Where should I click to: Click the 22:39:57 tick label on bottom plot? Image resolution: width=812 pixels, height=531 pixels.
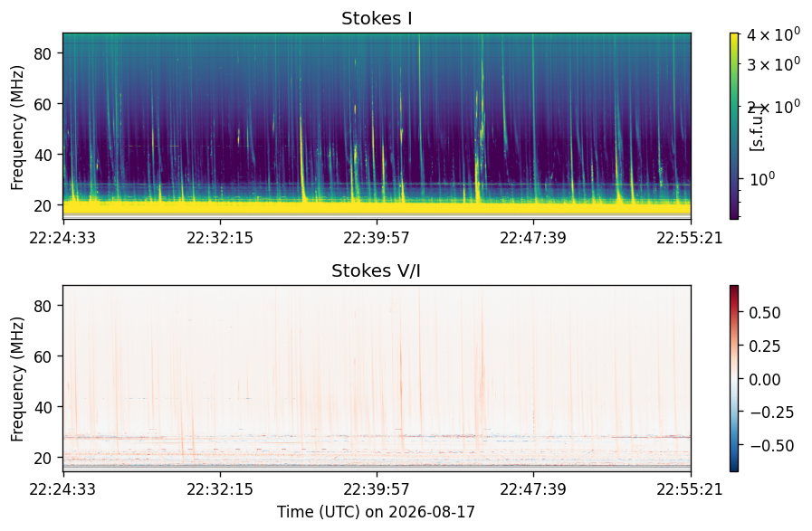pyautogui.click(x=377, y=489)
